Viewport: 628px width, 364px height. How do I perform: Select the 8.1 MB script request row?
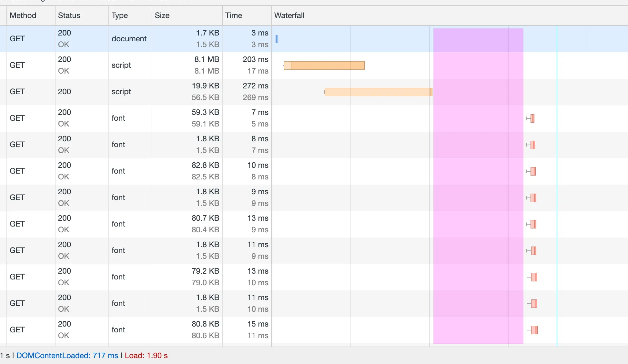(129, 65)
